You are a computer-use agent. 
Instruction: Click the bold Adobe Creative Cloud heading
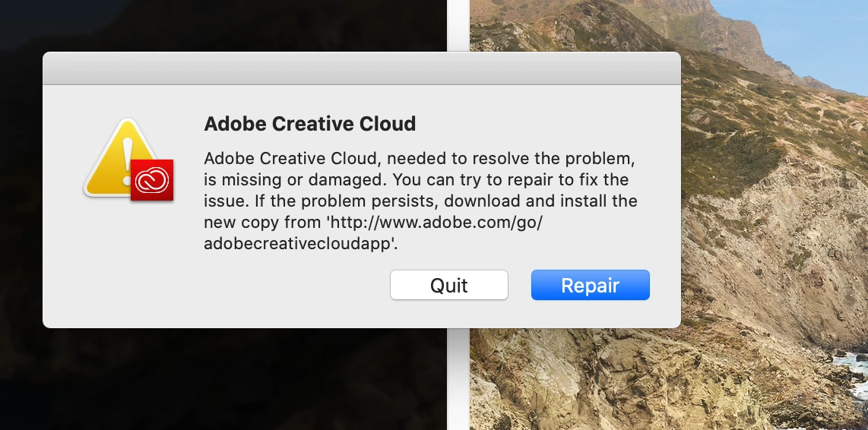pos(309,124)
